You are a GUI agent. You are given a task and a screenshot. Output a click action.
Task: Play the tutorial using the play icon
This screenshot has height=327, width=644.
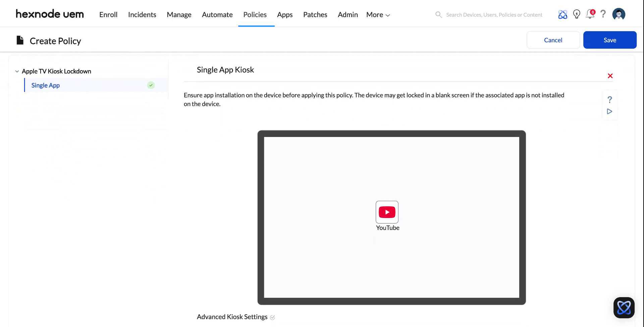click(610, 111)
